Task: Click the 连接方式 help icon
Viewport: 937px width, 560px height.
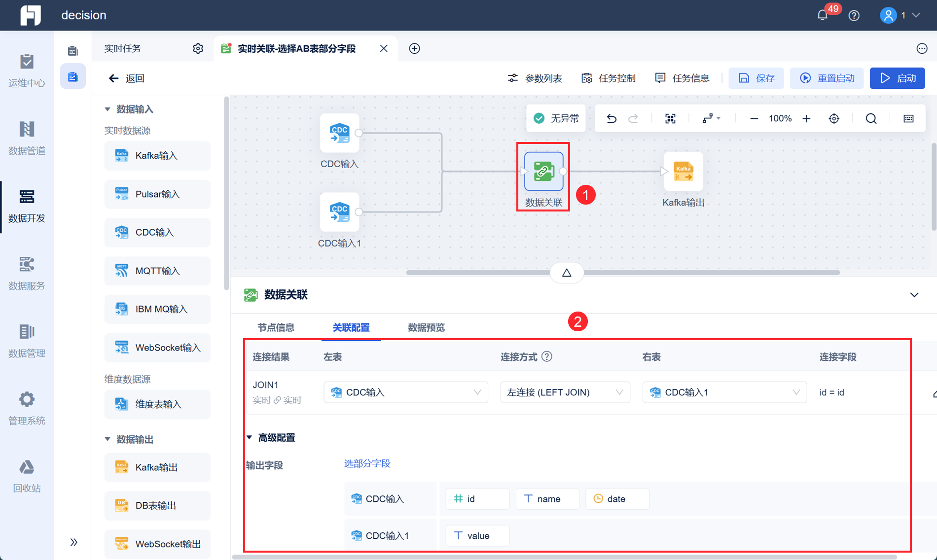Action: 547,356
